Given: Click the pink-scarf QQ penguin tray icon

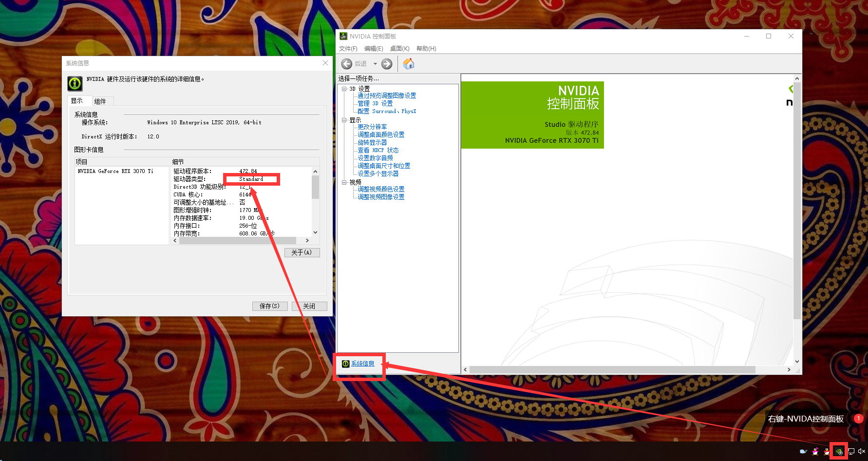Looking at the screenshot, I should pyautogui.click(x=815, y=452).
